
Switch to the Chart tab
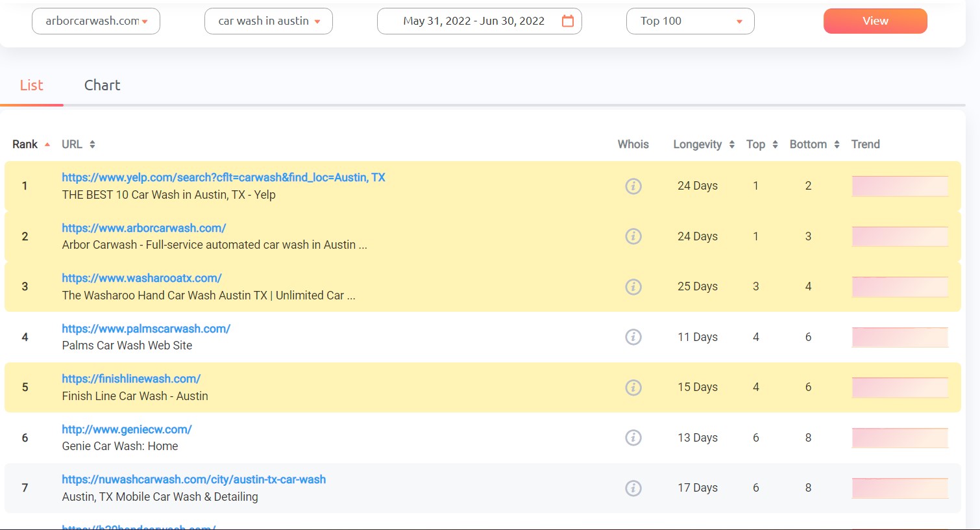pyautogui.click(x=103, y=85)
